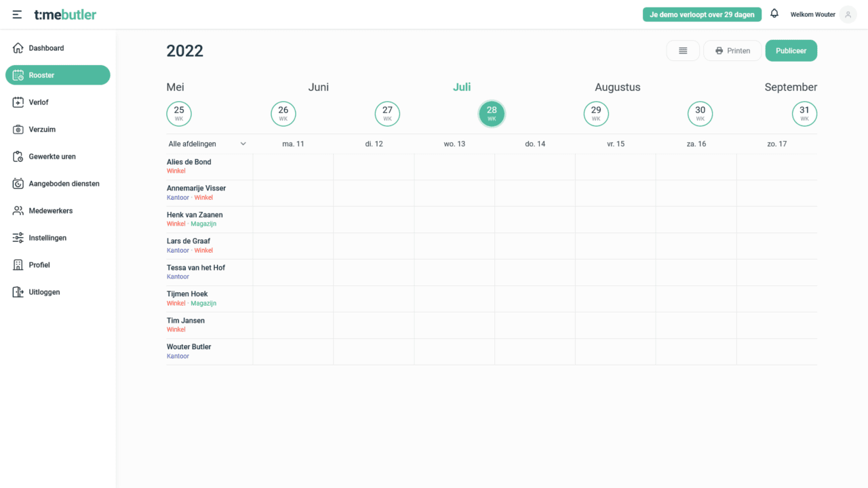Open Profiel page from sidebar
868x488 pixels.
[x=39, y=265]
